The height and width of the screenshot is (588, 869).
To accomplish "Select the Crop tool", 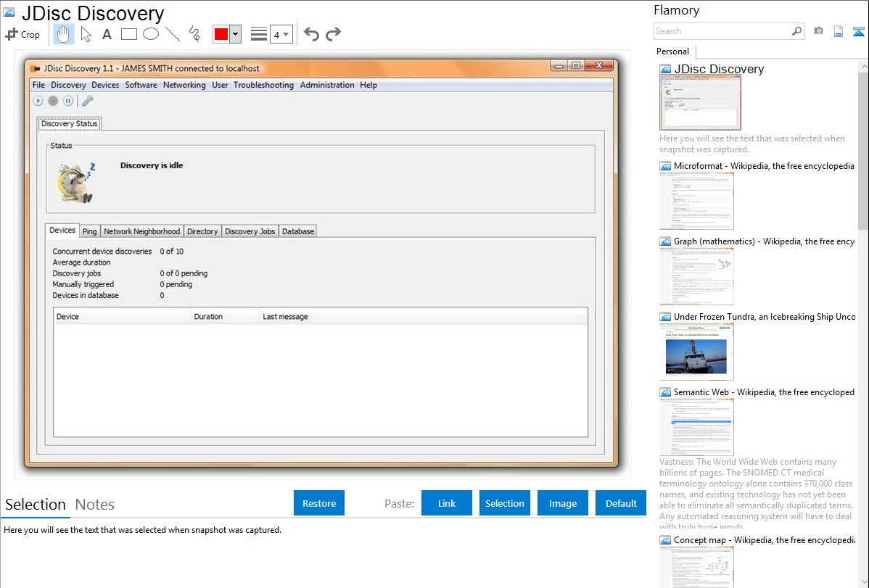I will coord(22,34).
